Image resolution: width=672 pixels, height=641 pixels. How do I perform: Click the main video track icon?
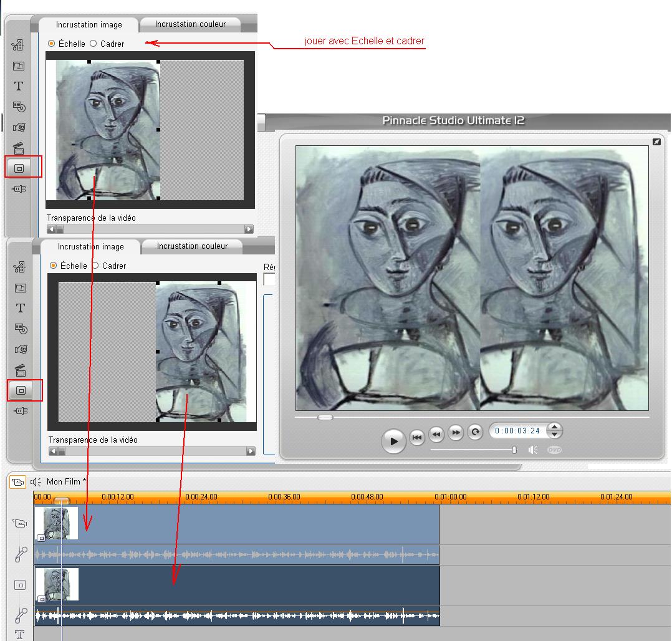pyautogui.click(x=20, y=524)
